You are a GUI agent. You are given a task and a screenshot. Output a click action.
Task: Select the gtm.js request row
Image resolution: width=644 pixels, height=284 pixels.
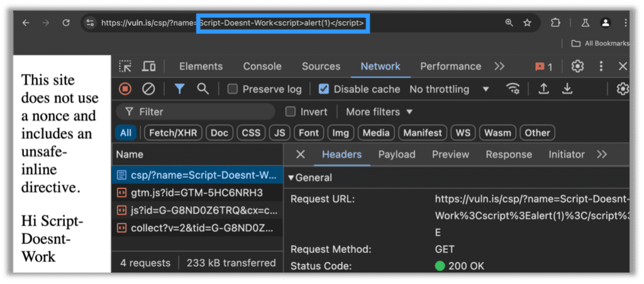click(196, 192)
